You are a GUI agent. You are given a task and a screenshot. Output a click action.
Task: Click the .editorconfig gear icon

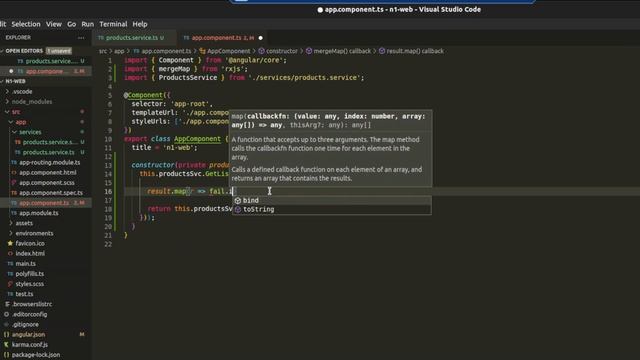(x=6, y=314)
